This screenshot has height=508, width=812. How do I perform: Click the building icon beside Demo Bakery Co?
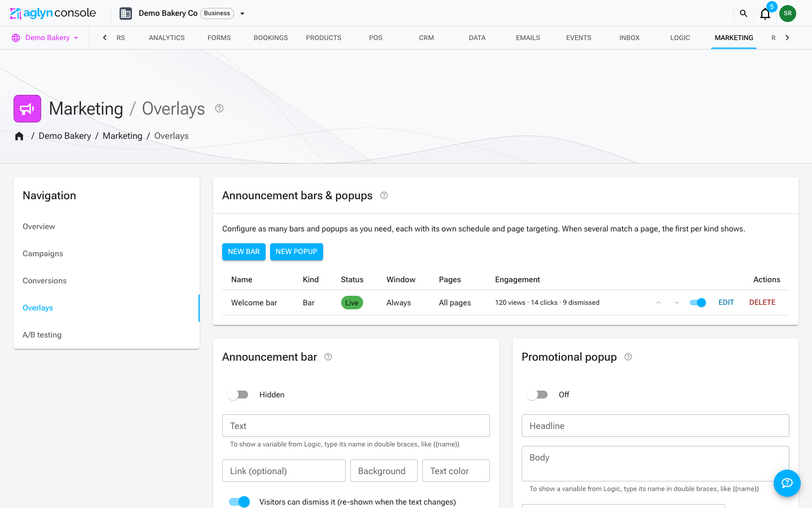[x=126, y=14]
